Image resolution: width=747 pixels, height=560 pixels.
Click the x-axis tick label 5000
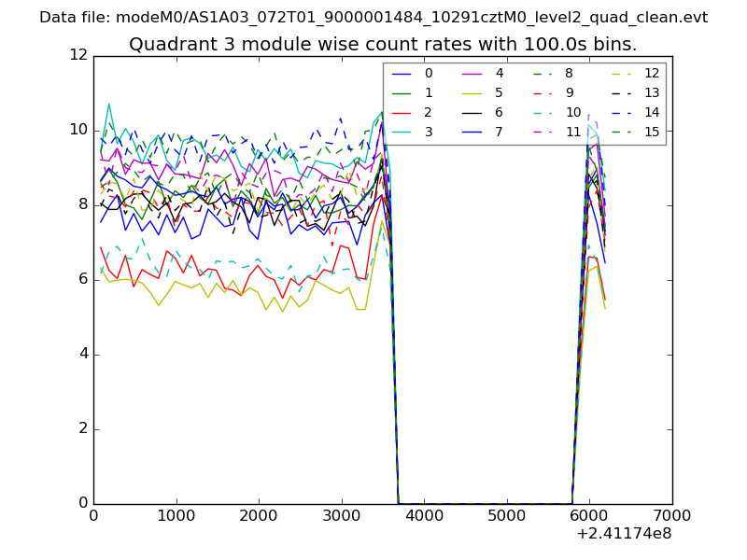coord(506,514)
